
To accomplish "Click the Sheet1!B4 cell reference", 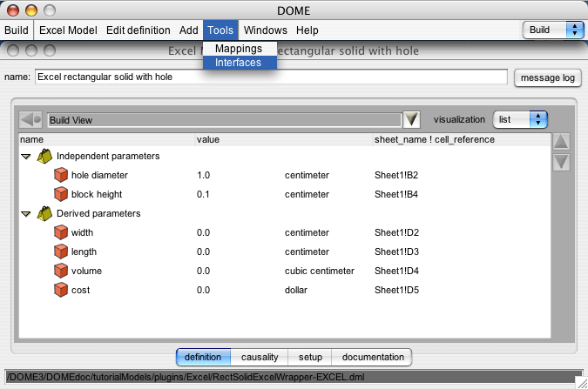I will pos(396,194).
